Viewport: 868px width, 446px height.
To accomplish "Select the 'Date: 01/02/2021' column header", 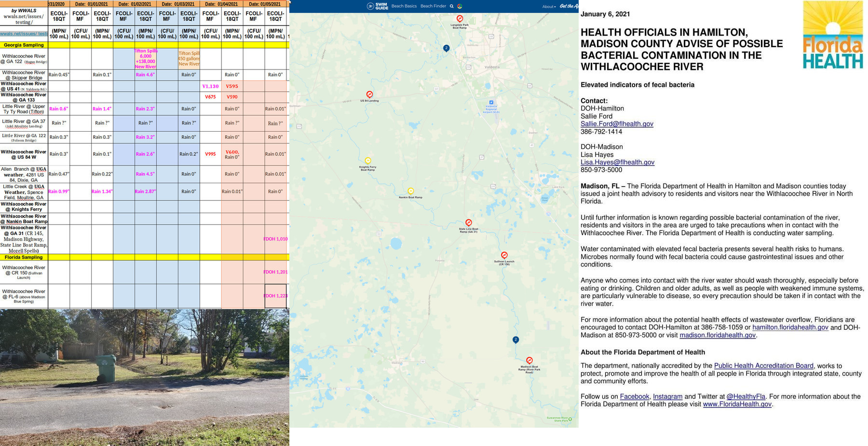I will click(x=135, y=4).
